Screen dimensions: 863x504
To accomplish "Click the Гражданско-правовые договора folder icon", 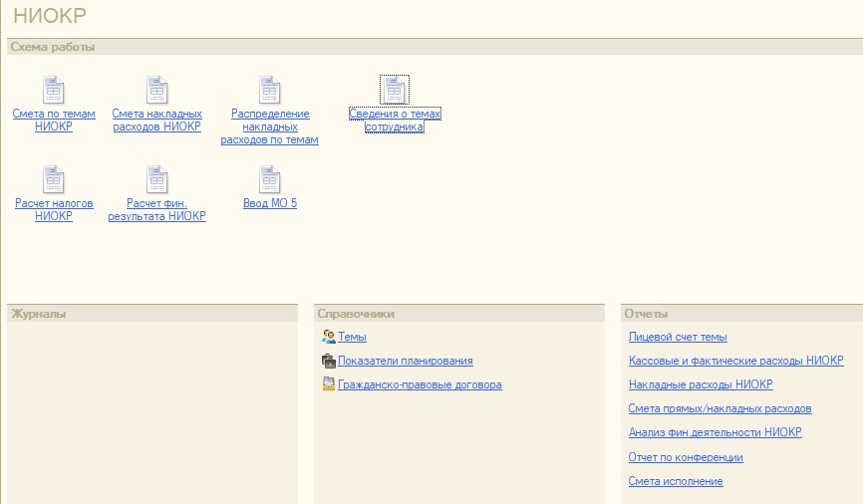I will [x=328, y=384].
